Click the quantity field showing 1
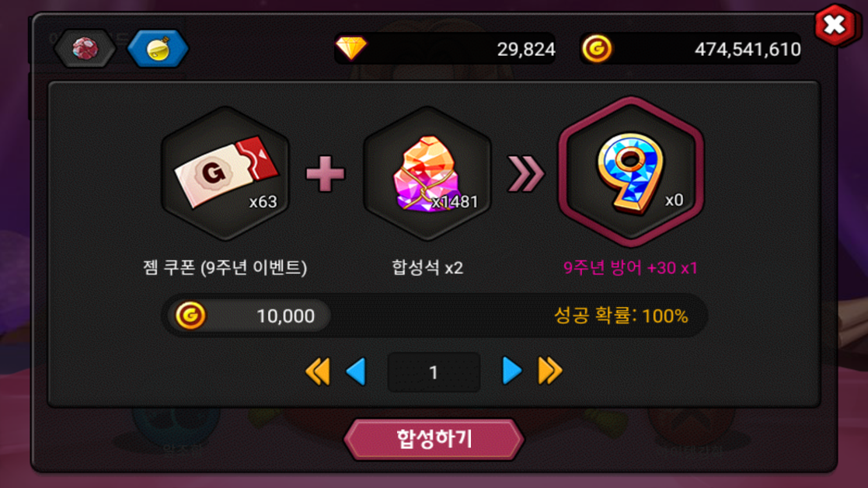Screen dimensions: 868x488 (434, 371)
